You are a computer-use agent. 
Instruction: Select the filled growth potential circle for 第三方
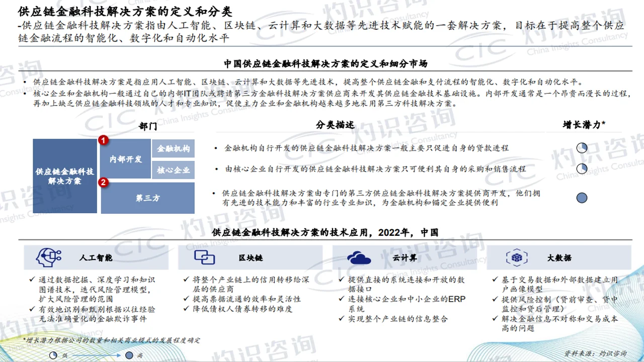(x=582, y=198)
